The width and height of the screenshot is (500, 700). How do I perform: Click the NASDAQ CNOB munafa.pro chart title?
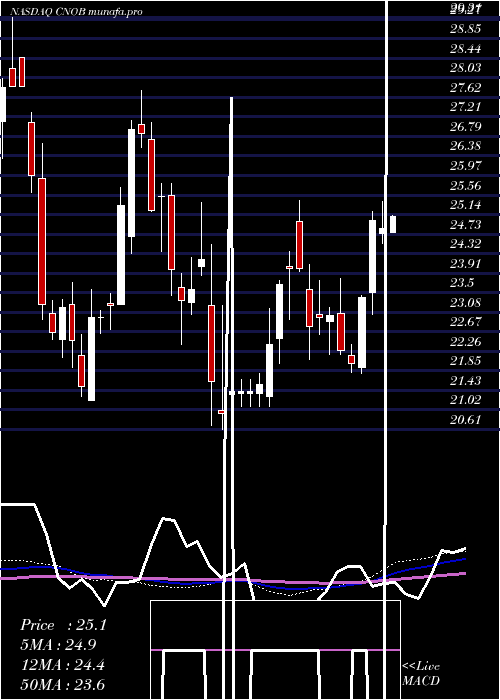click(76, 12)
